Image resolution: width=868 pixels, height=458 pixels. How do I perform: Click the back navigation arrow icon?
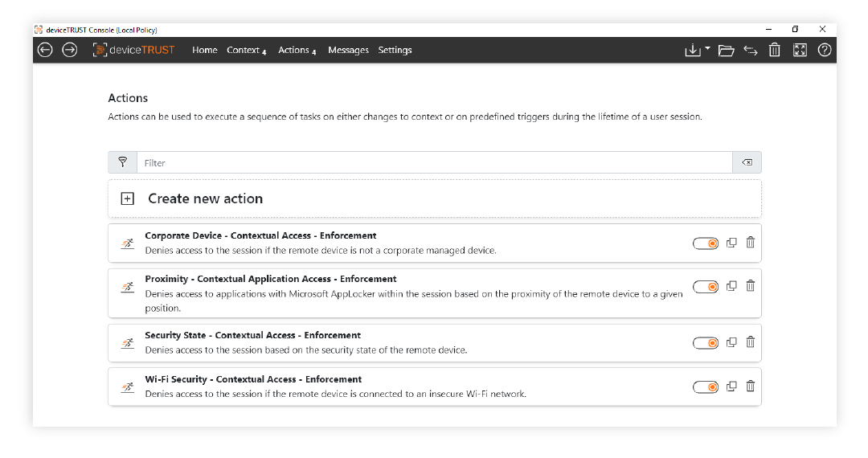(45, 50)
